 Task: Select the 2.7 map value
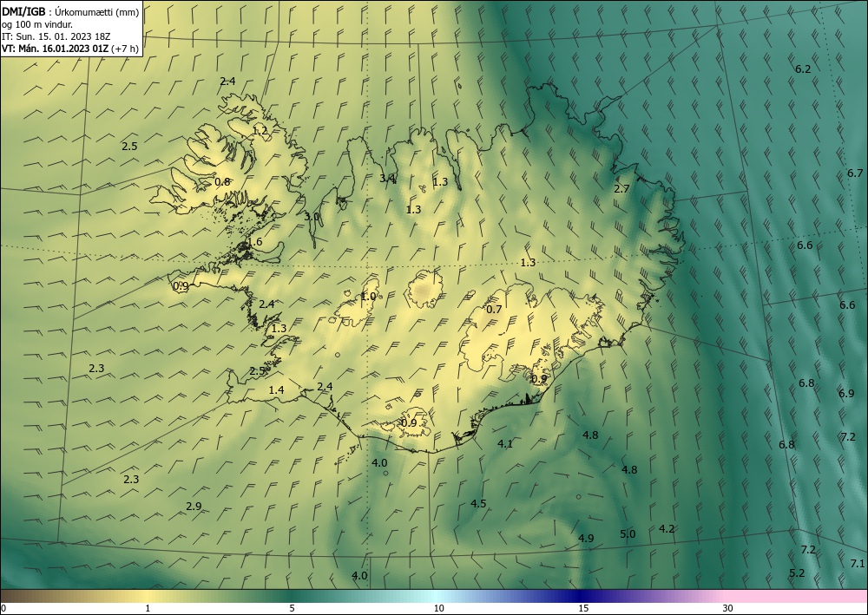coord(621,188)
